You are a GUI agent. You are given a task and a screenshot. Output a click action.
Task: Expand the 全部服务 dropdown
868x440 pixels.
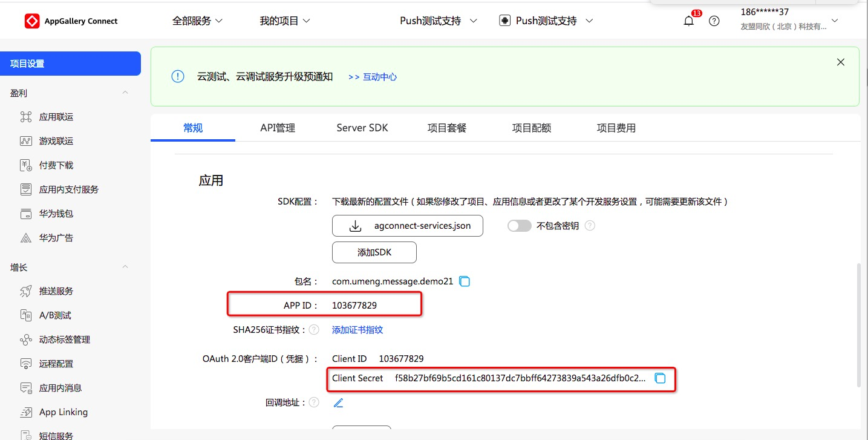click(198, 21)
